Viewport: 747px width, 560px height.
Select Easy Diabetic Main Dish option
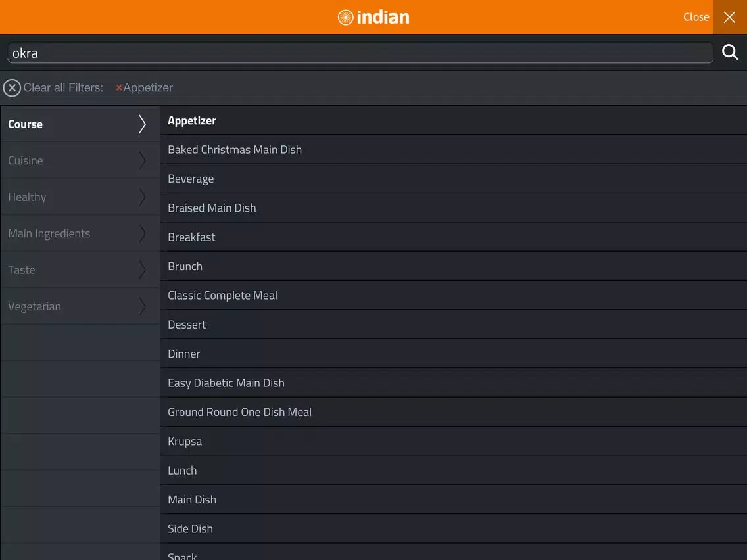[x=226, y=383]
